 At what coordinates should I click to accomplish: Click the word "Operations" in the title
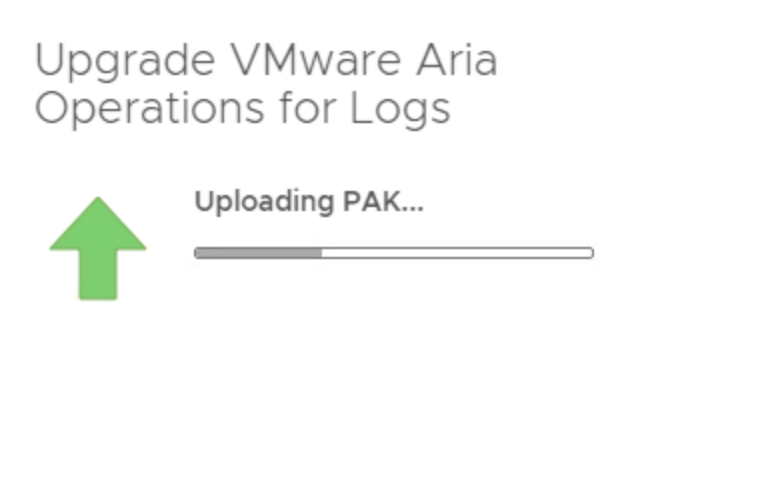point(150,110)
